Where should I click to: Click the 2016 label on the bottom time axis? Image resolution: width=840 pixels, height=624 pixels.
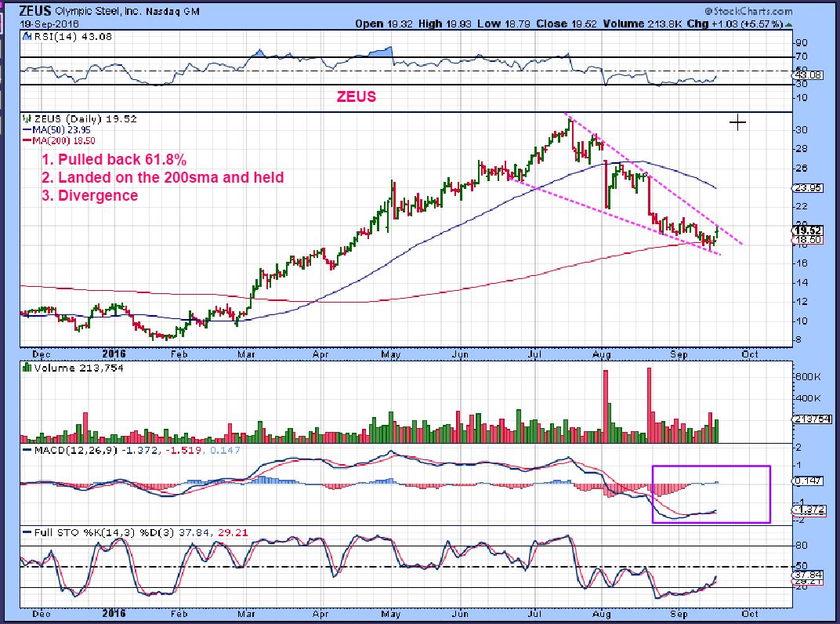114,613
